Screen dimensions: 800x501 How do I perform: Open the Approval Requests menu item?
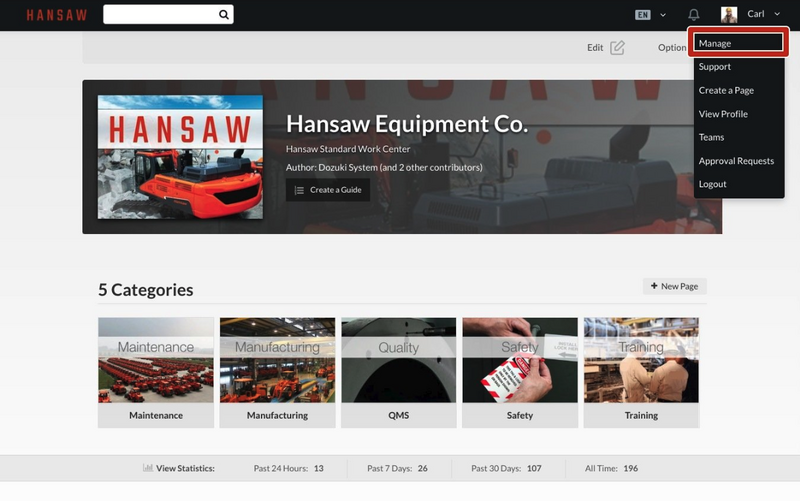click(736, 161)
